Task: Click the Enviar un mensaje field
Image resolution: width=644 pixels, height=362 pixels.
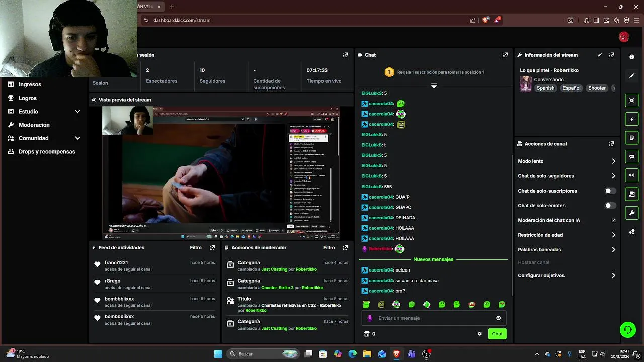Action: [x=434, y=318]
